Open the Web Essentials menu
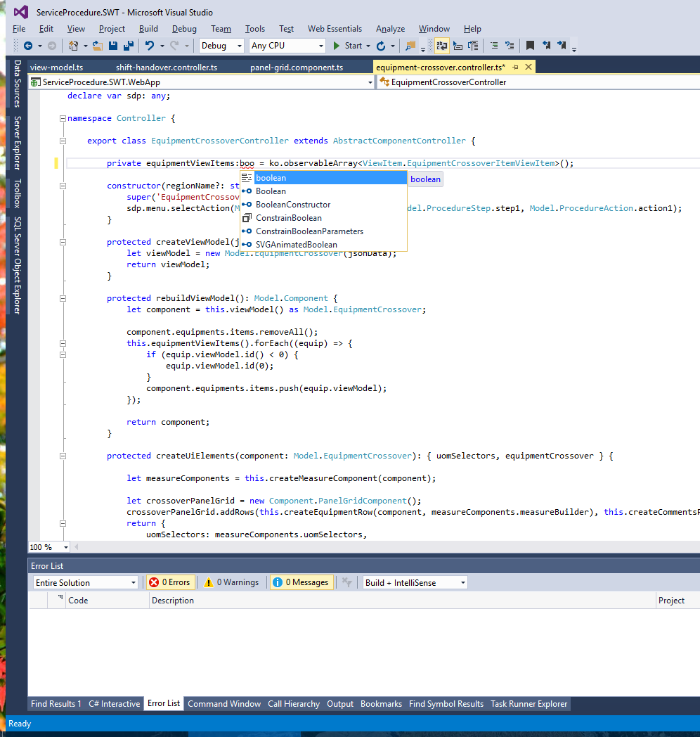This screenshot has height=737, width=700. coord(335,29)
